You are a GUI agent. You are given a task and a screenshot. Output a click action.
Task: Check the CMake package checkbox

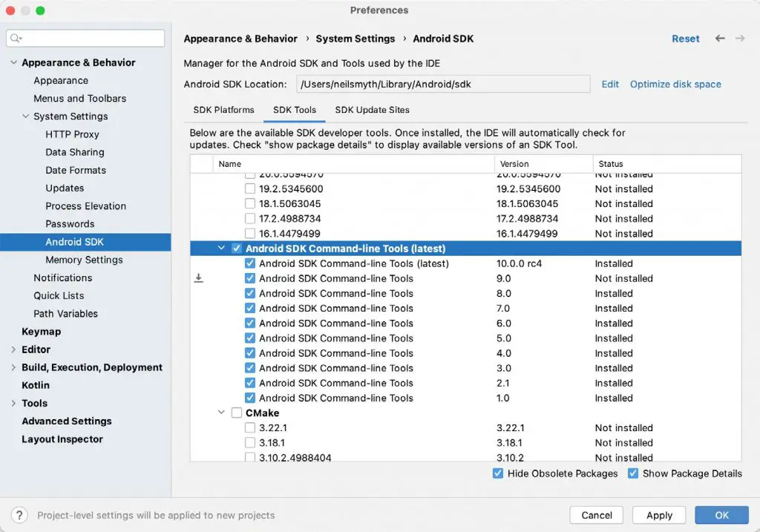pyautogui.click(x=236, y=413)
